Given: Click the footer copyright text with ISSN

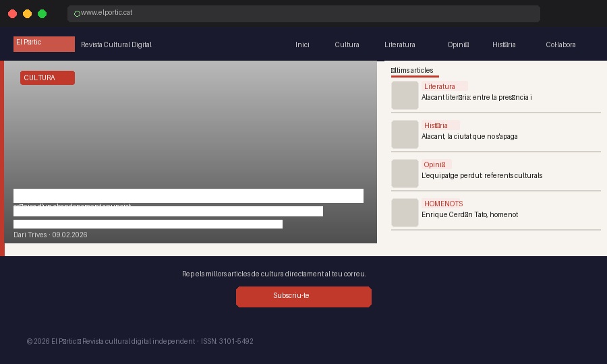Looking at the screenshot, I should coord(140,342).
